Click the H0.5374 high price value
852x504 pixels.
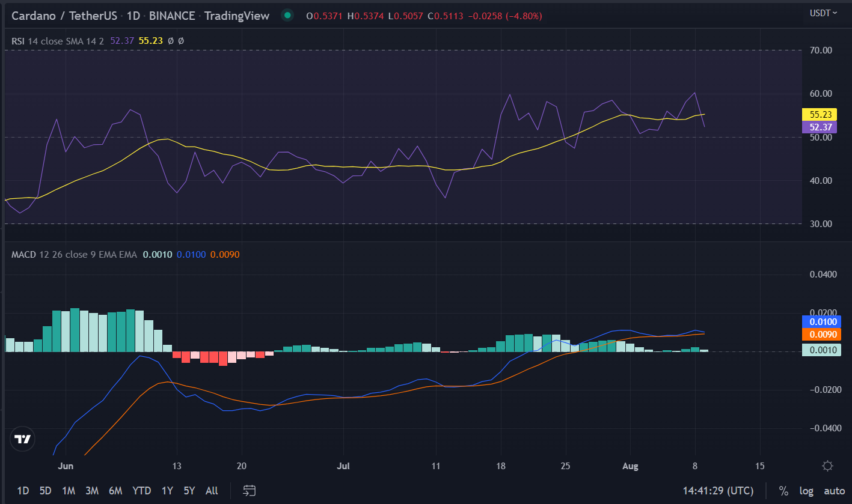[x=366, y=16]
